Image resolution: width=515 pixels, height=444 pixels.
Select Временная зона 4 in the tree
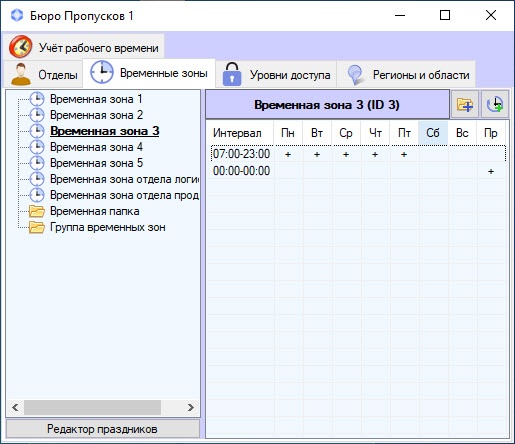click(96, 147)
